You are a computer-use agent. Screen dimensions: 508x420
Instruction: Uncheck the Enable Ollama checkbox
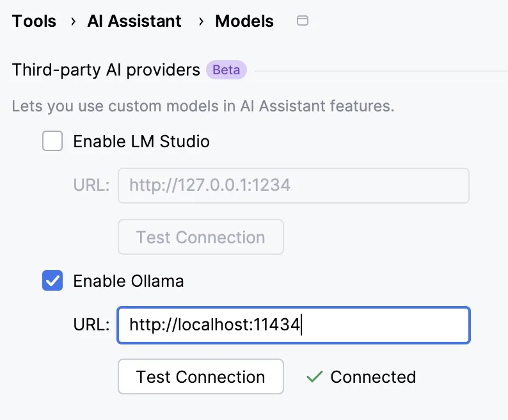pos(52,280)
